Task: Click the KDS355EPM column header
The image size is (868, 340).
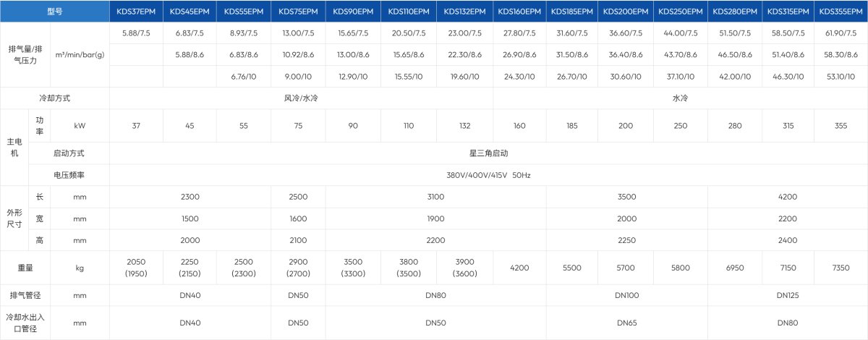Action: tap(841, 12)
